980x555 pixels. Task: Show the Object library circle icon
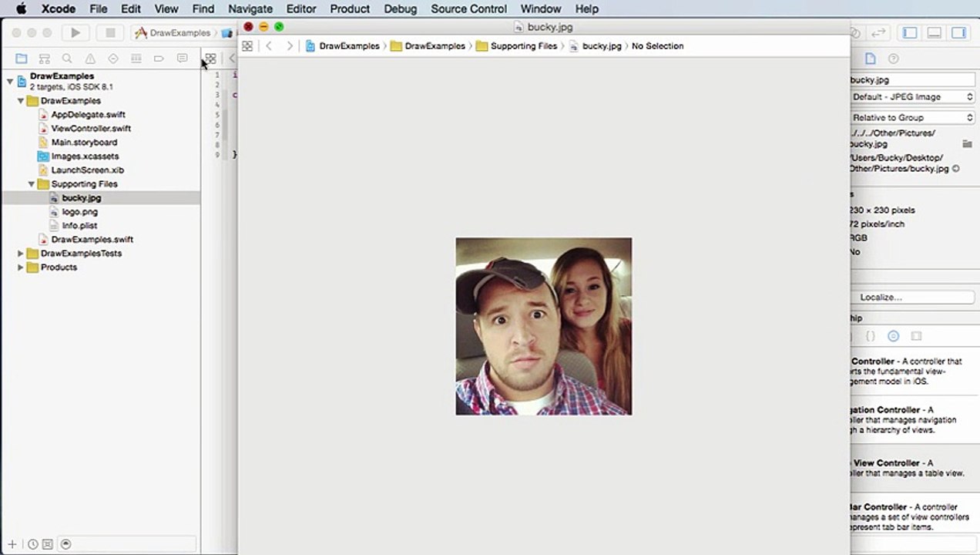893,336
